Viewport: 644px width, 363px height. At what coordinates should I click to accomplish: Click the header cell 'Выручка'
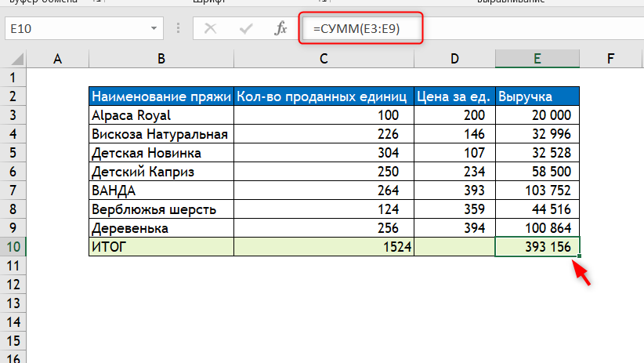pyautogui.click(x=537, y=96)
